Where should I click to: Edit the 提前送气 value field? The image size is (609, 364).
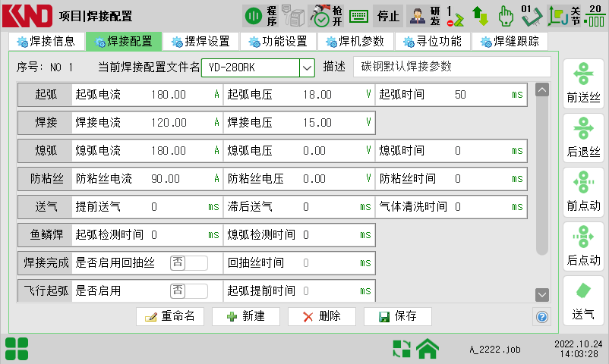pos(154,207)
